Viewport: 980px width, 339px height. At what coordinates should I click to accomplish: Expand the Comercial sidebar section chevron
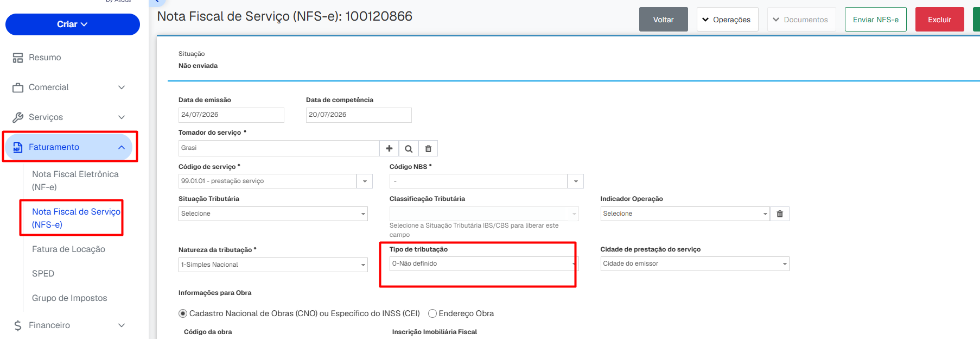122,87
